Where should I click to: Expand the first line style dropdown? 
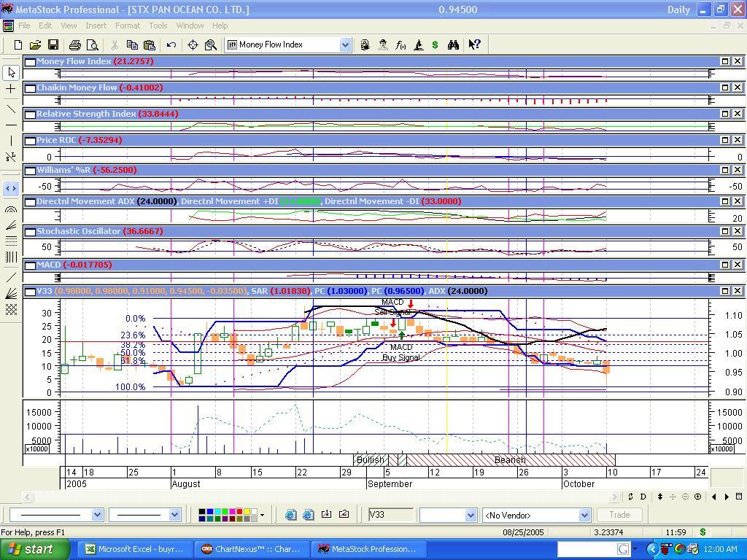tap(97, 515)
